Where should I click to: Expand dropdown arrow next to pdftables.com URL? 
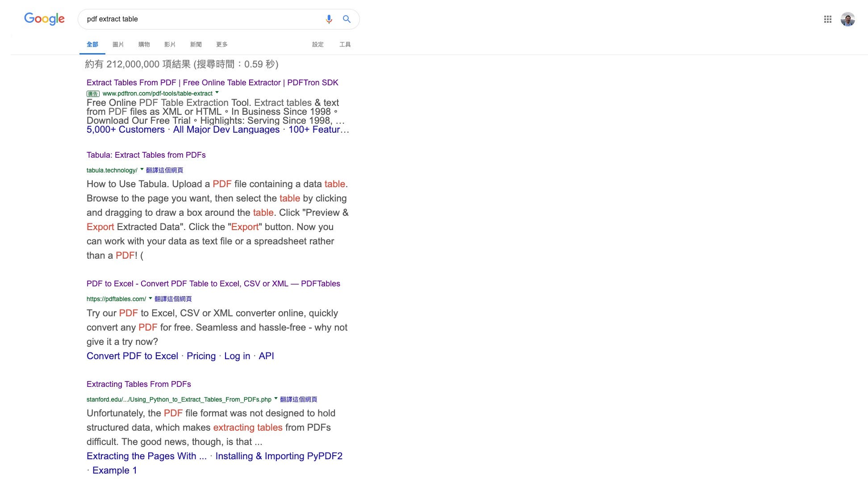150,298
